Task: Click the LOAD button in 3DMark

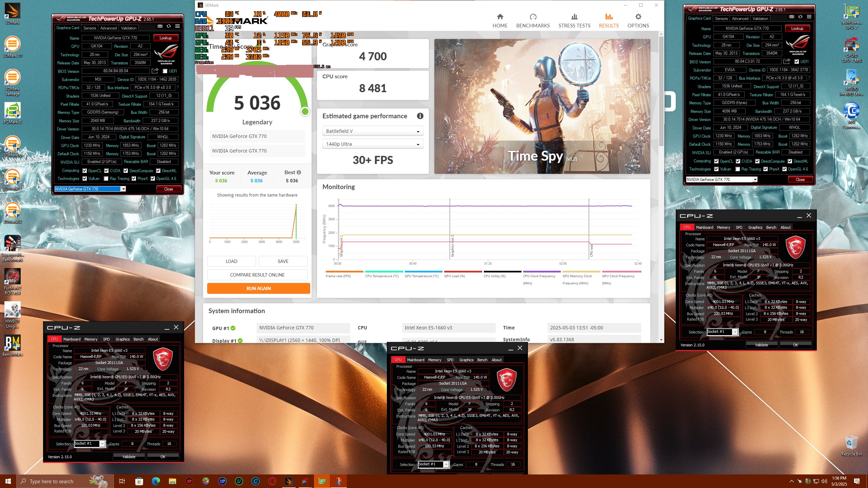Action: (231, 261)
